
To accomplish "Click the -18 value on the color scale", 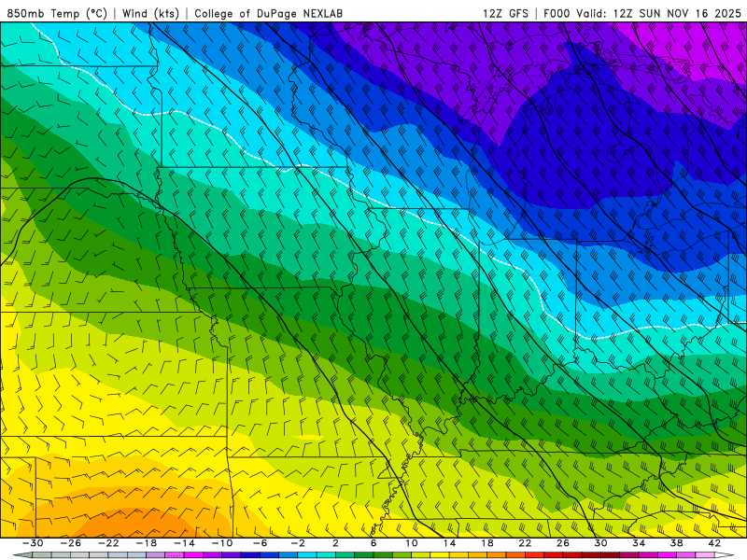I will (147, 543).
